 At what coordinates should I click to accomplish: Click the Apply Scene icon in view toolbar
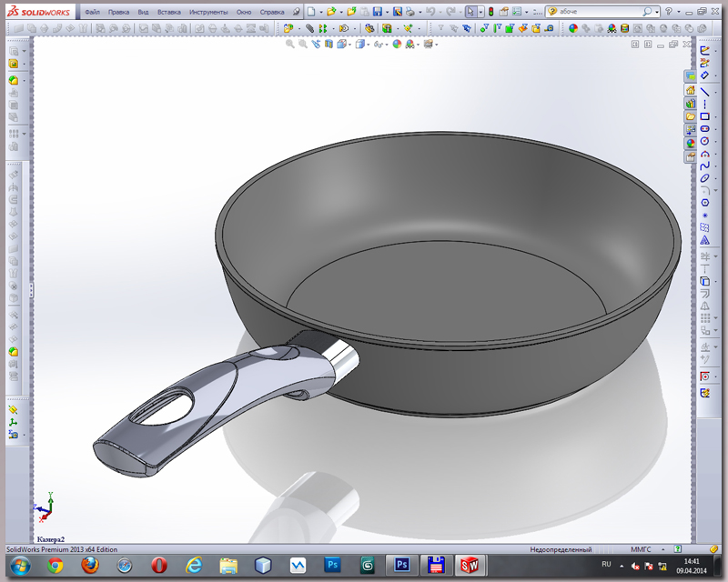[x=410, y=44]
